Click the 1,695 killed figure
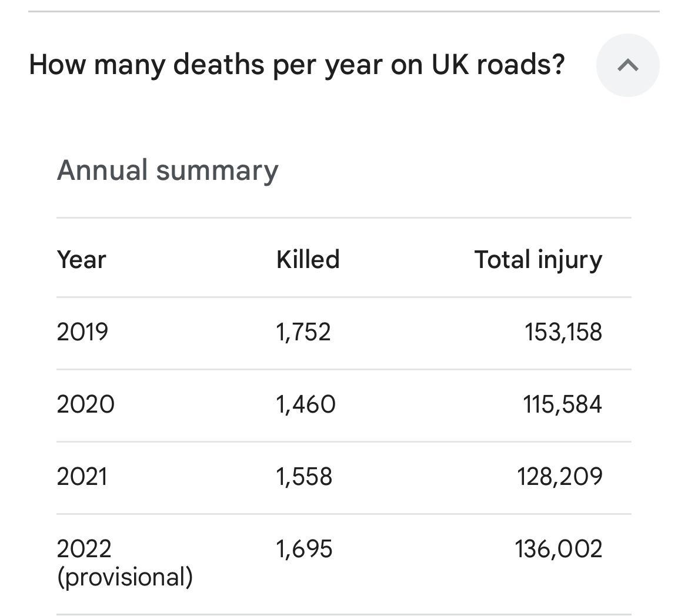 304,549
